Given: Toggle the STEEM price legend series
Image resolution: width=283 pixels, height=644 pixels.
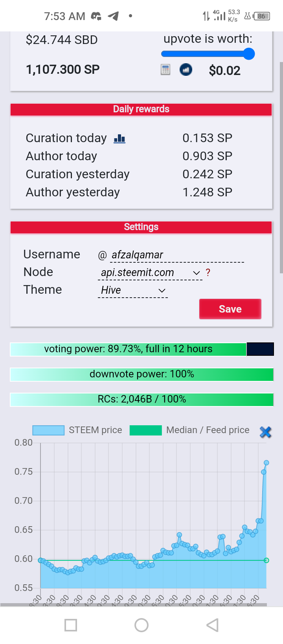Looking at the screenshot, I should click(x=77, y=430).
